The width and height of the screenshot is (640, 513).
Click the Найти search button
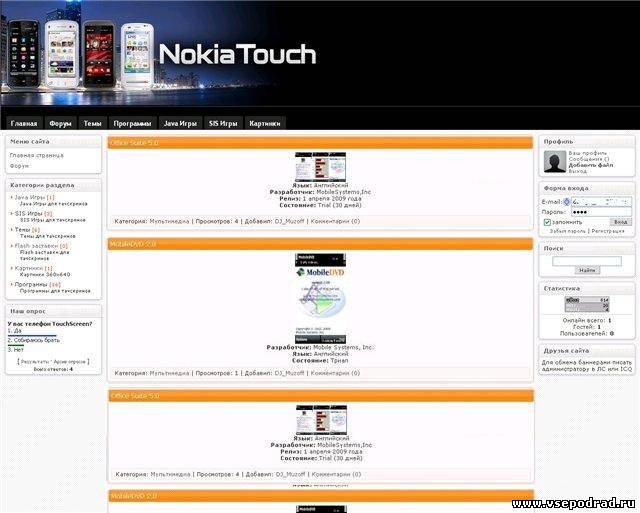(x=587, y=270)
